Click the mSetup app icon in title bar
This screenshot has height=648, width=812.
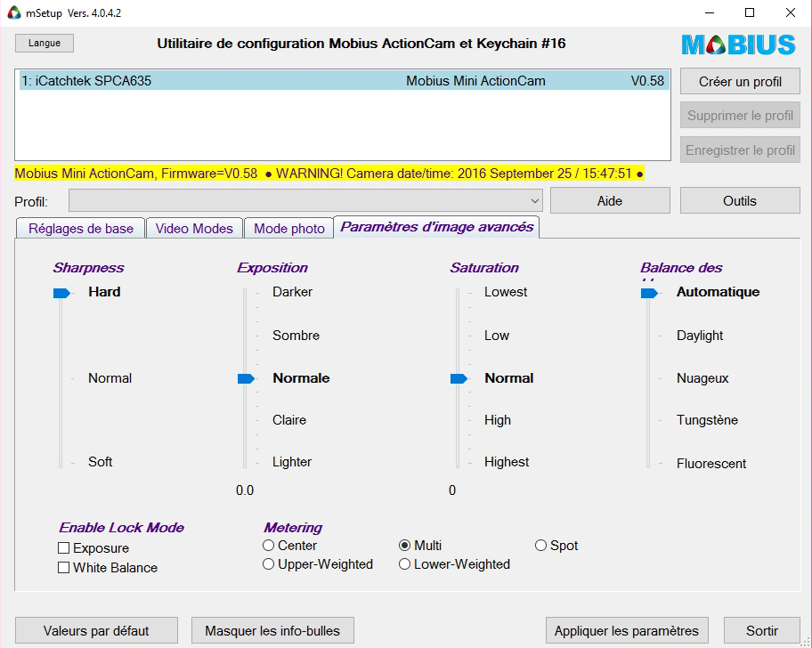pos(14,13)
